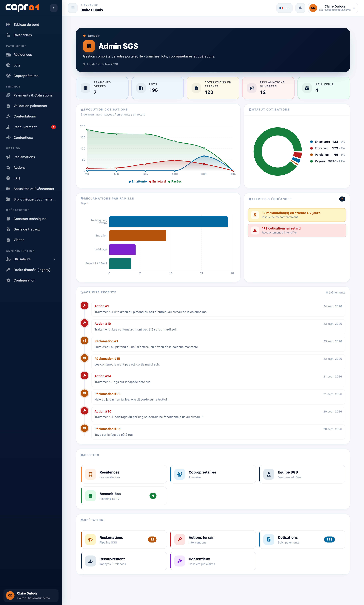
Task: Click the Partielles legend color dot
Action: click(x=311, y=155)
